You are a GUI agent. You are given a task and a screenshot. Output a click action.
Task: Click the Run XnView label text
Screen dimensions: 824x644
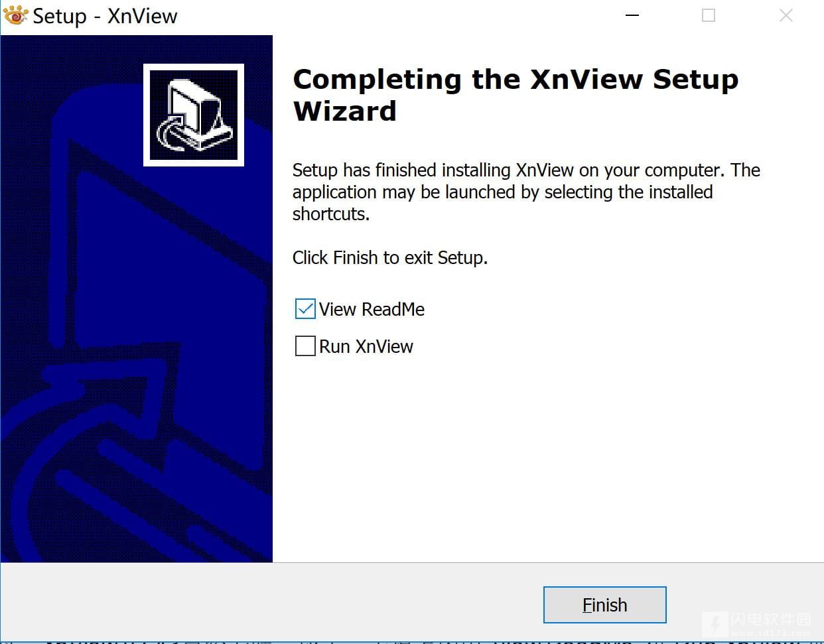click(366, 346)
